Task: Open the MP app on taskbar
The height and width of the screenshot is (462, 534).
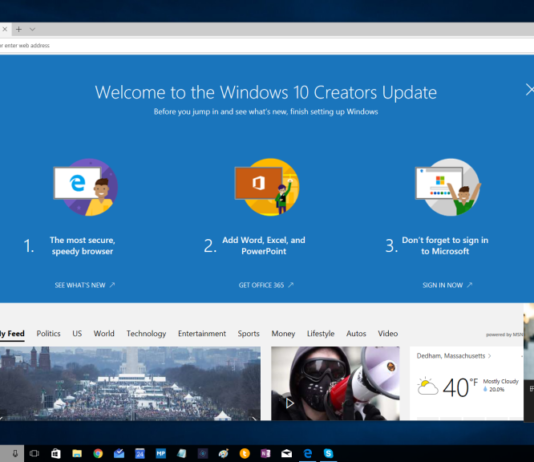Action: click(x=161, y=453)
